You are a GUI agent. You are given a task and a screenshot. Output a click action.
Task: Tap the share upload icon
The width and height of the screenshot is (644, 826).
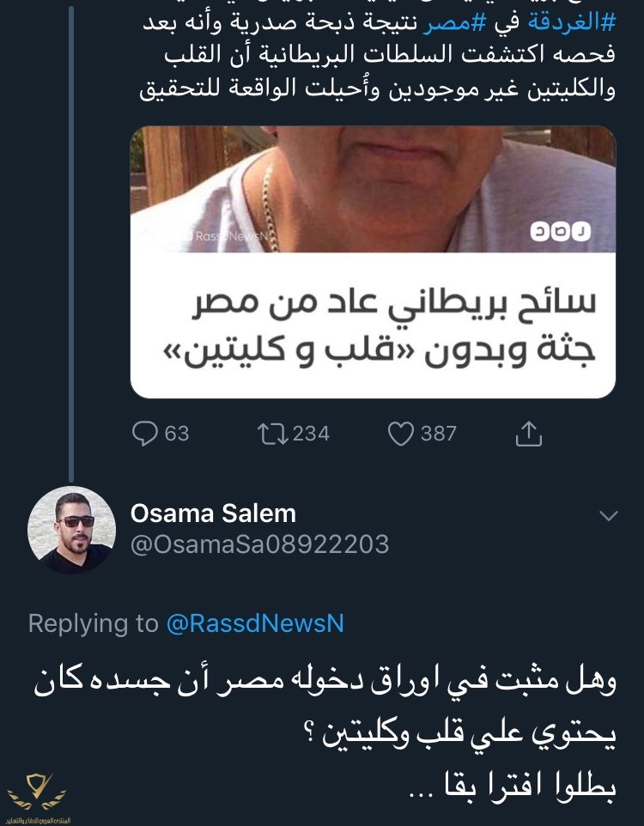(529, 434)
